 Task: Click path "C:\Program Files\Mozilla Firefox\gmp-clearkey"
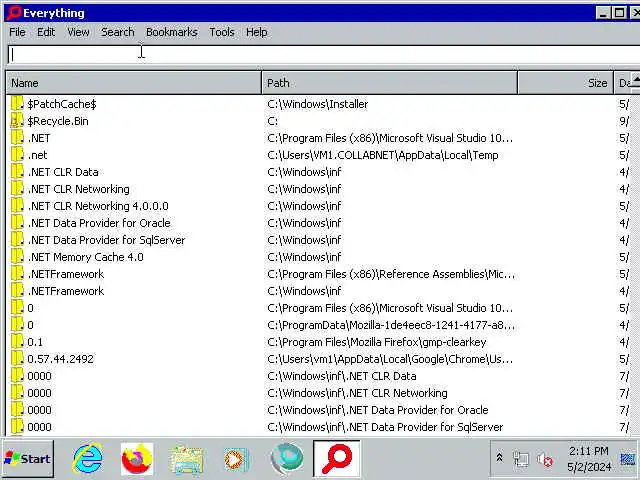[x=377, y=342]
